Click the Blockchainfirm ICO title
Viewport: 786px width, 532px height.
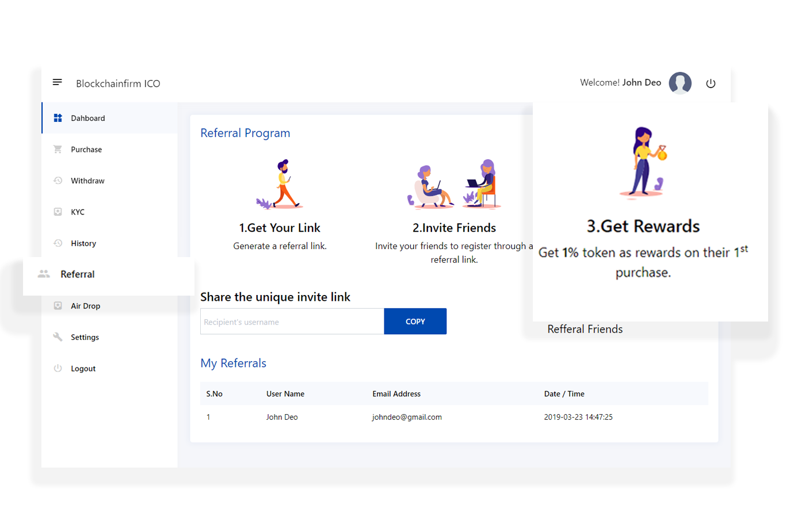(118, 83)
